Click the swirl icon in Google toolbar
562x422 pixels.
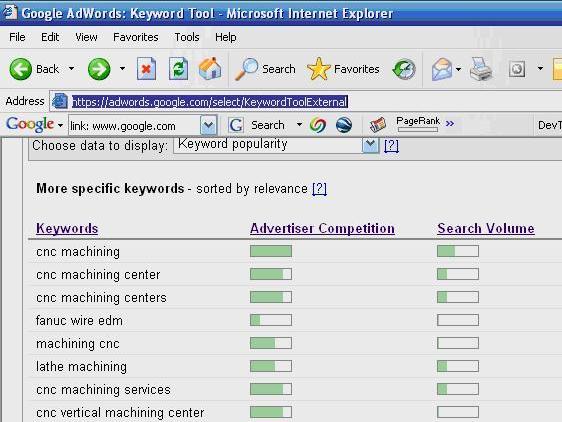[318, 125]
